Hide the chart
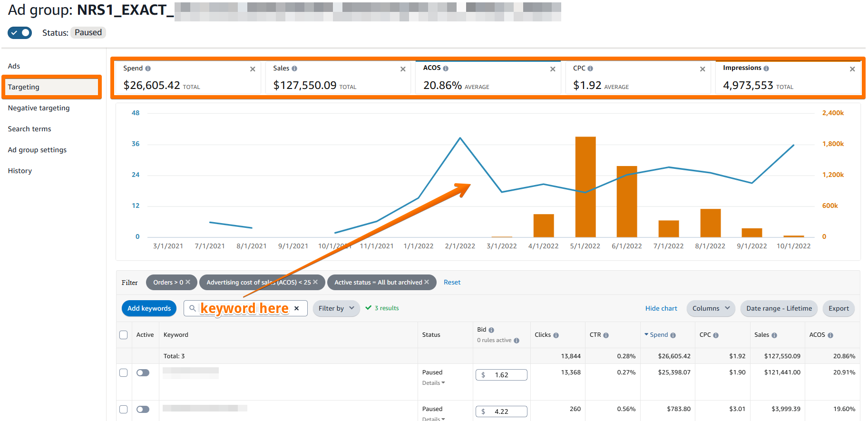Image resolution: width=868 pixels, height=421 pixels. (661, 308)
